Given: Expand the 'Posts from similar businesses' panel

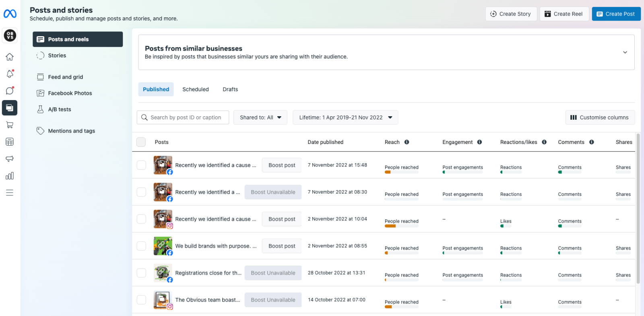Looking at the screenshot, I should pyautogui.click(x=625, y=52).
